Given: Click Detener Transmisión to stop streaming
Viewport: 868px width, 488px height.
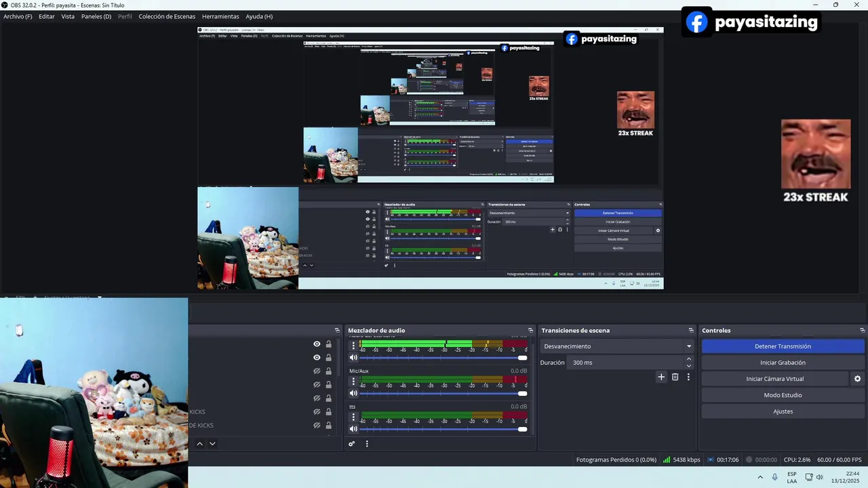Looking at the screenshot, I should pos(783,346).
